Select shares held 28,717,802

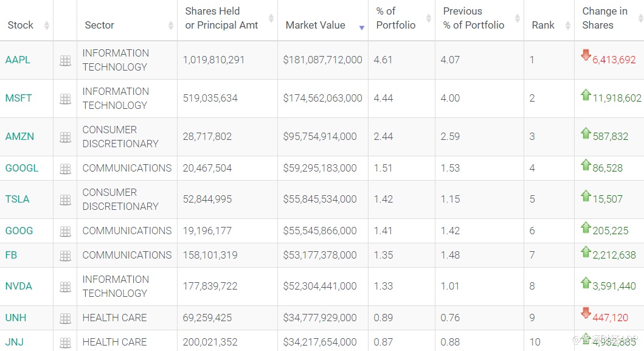[x=207, y=136]
